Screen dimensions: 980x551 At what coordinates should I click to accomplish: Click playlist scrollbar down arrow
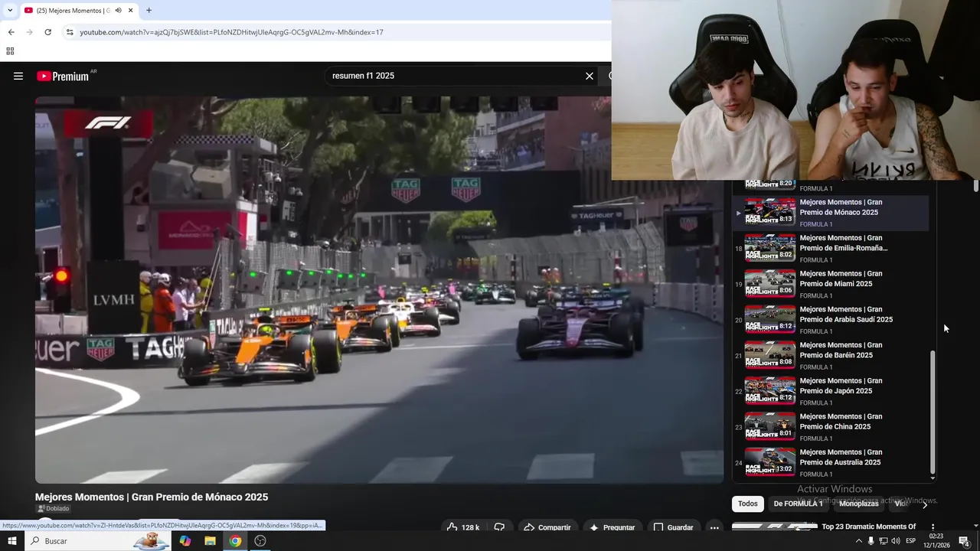click(x=933, y=478)
